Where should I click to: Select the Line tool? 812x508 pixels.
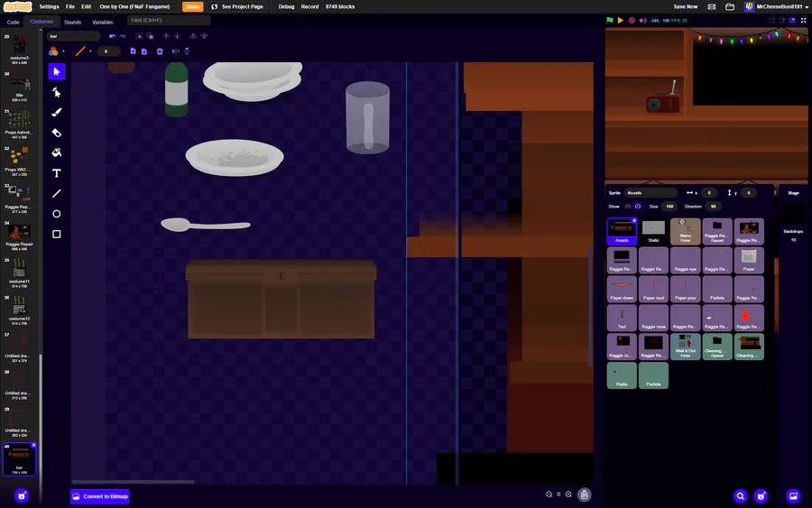(x=57, y=193)
